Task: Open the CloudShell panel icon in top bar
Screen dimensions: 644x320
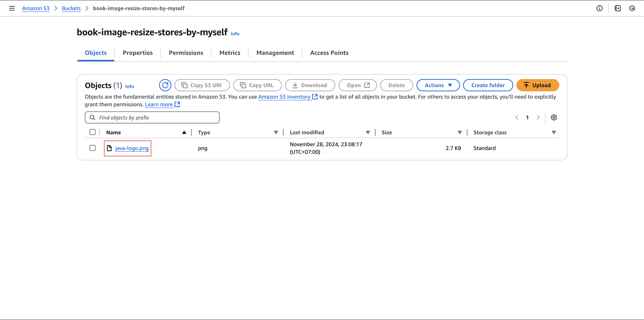Action: pos(618,8)
